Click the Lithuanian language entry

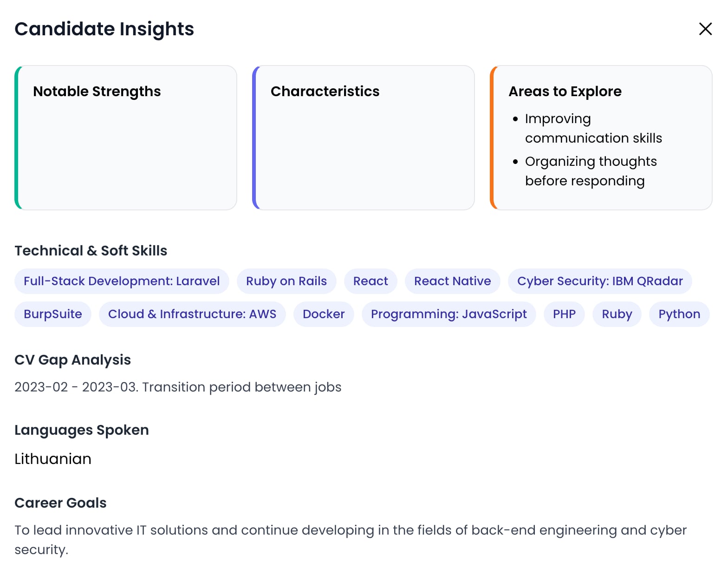(53, 459)
